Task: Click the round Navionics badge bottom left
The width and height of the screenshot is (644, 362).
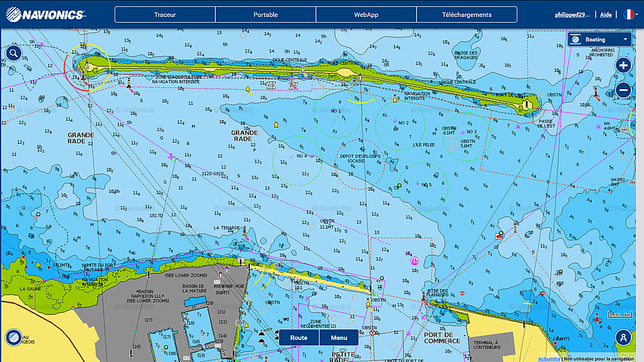Action: pyautogui.click(x=14, y=337)
